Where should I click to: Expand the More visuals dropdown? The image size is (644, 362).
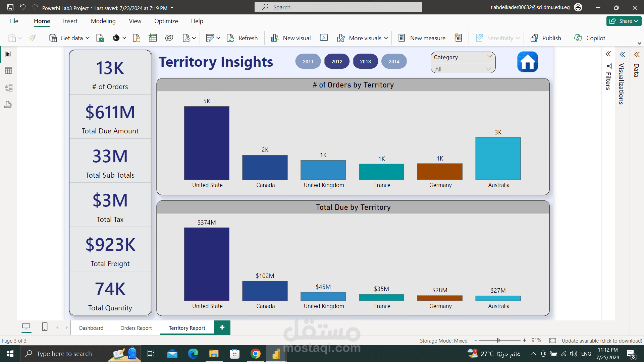pos(386,38)
